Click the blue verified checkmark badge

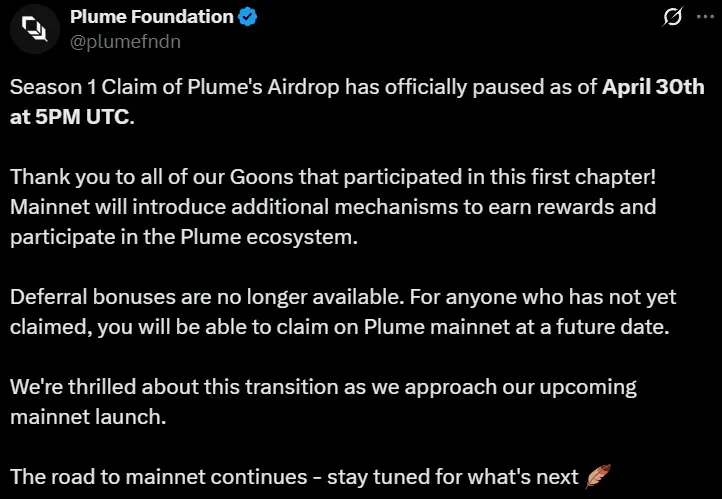[248, 17]
